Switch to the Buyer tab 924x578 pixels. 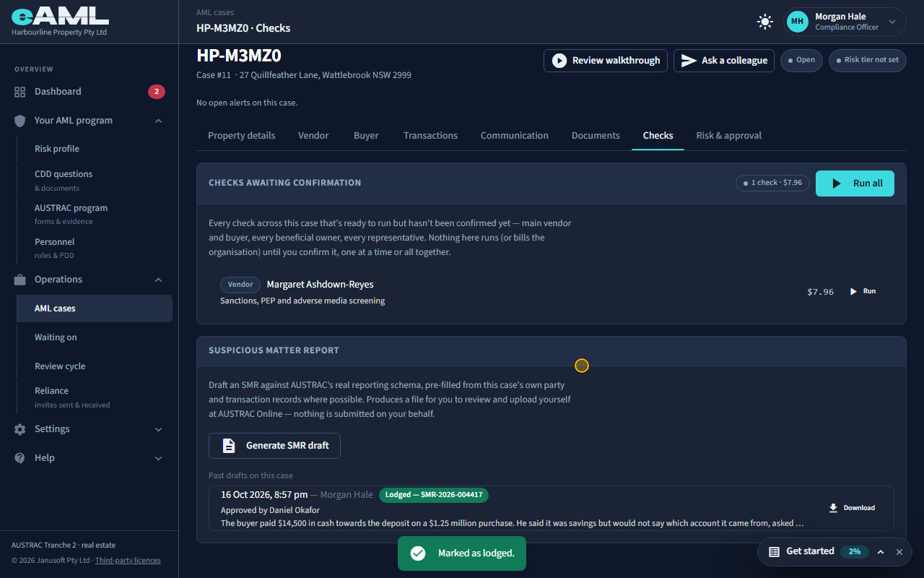click(x=366, y=136)
